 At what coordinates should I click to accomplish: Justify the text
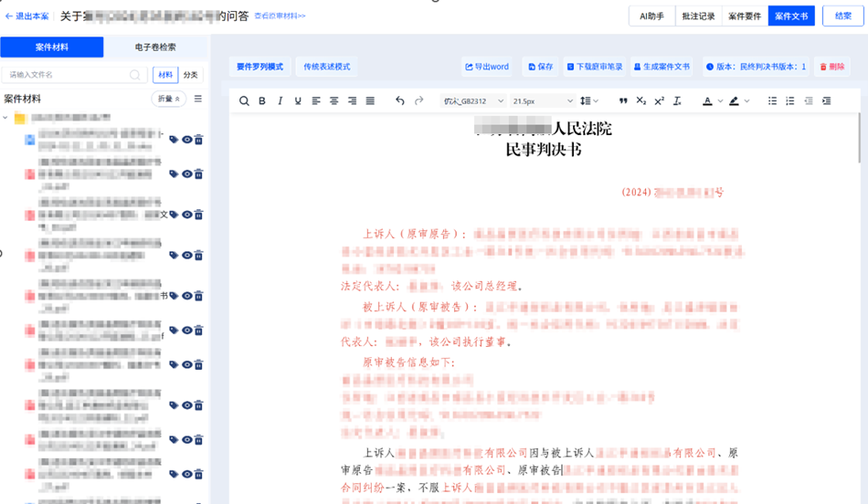pos(370,100)
